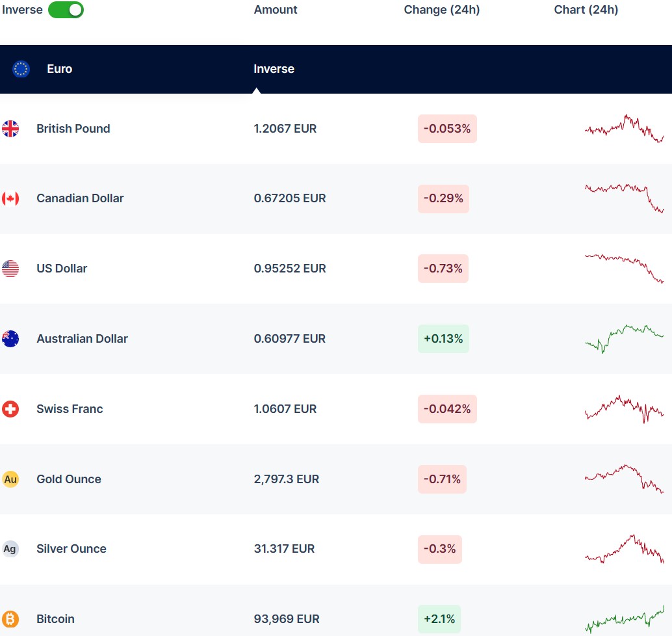Click the Gold Ounce Au icon
Screen dimensions: 672x636
click(x=10, y=479)
